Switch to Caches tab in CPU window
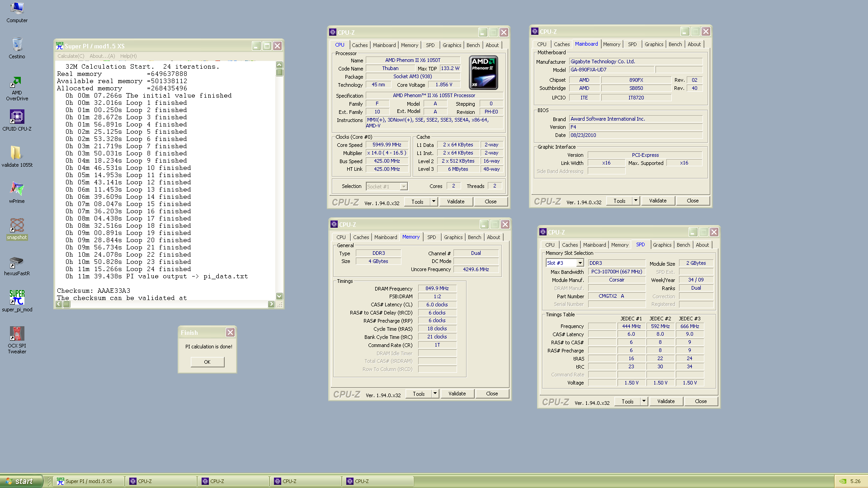The width and height of the screenshot is (868, 488). 360,45
